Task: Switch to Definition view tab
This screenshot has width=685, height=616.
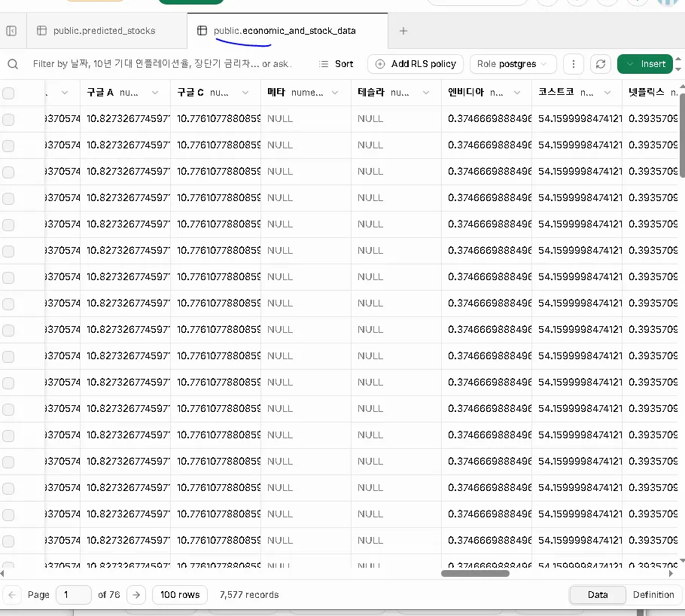Action: point(653,595)
